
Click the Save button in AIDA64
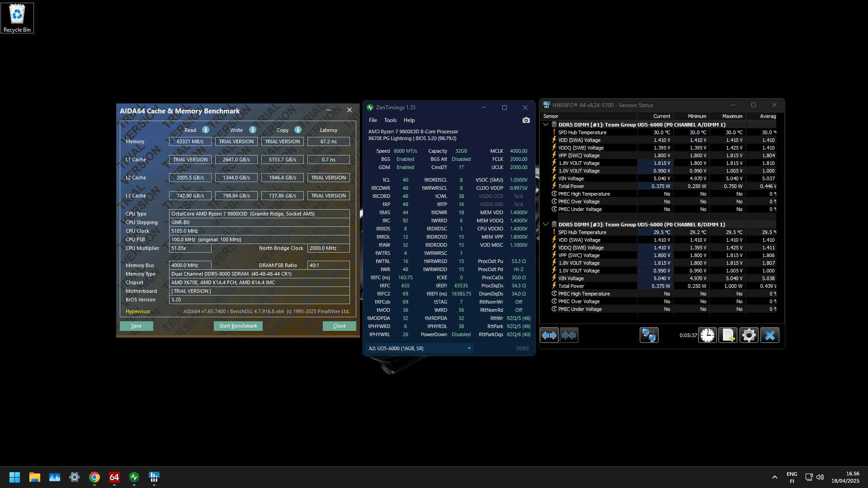[137, 326]
